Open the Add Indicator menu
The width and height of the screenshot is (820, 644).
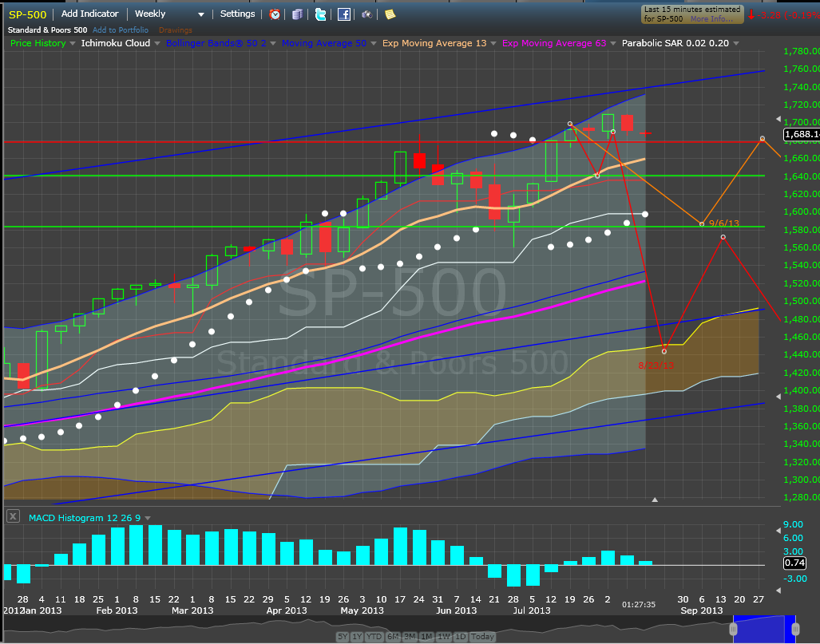point(90,14)
